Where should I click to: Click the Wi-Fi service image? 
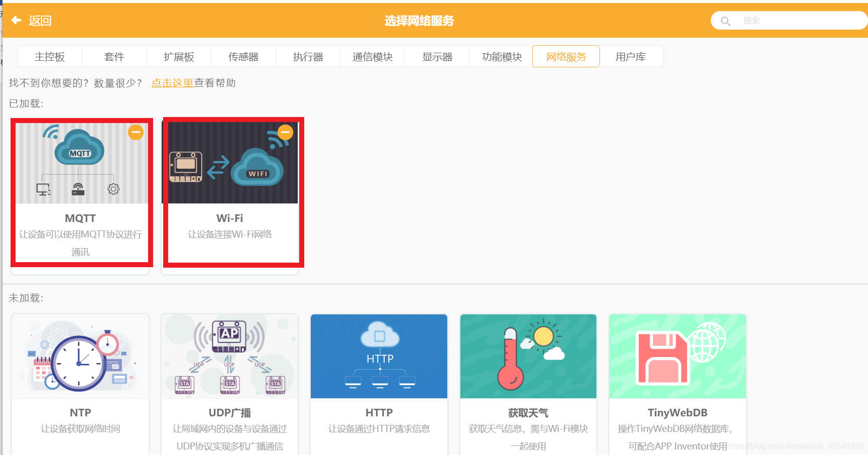point(232,161)
